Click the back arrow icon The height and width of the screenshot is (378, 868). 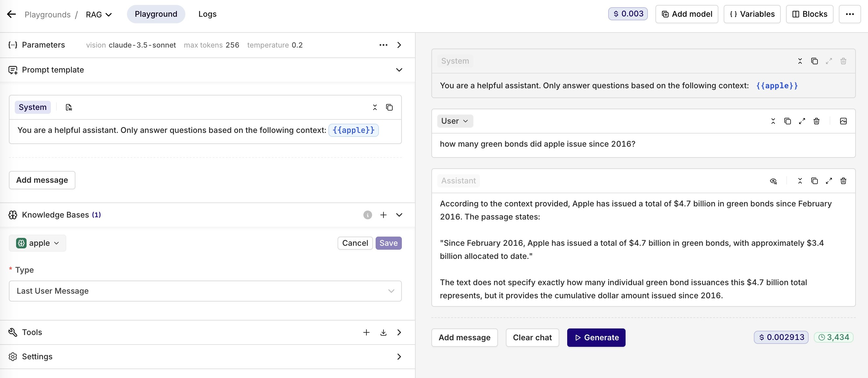(11, 14)
